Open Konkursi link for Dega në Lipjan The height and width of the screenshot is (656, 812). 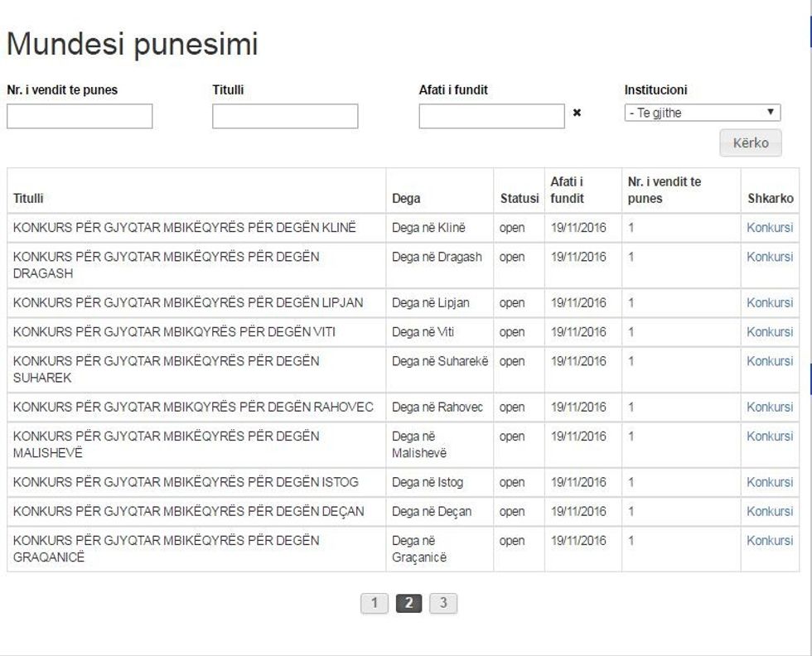(x=769, y=302)
